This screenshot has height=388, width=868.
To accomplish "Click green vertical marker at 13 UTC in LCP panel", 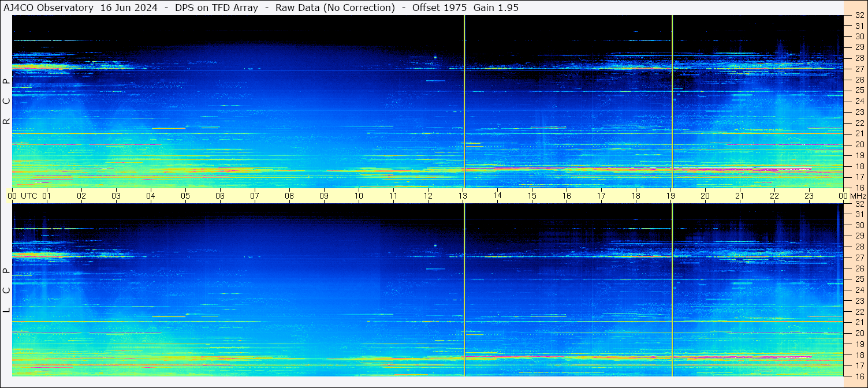I will point(464,290).
